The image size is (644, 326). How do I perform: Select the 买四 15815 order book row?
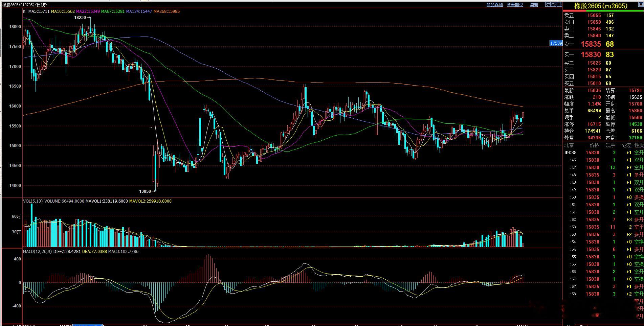(603, 76)
